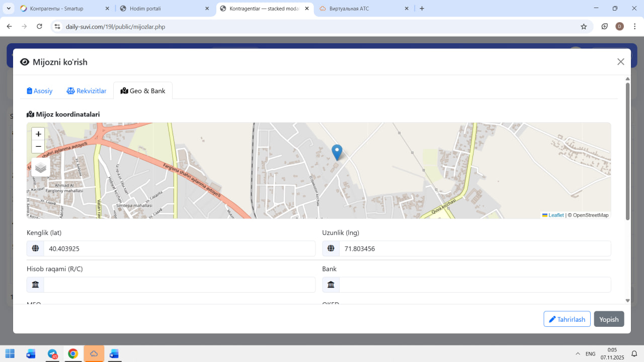The width and height of the screenshot is (644, 362).
Task: Click the bank icon beside Hisob raqami
Action: point(35,285)
